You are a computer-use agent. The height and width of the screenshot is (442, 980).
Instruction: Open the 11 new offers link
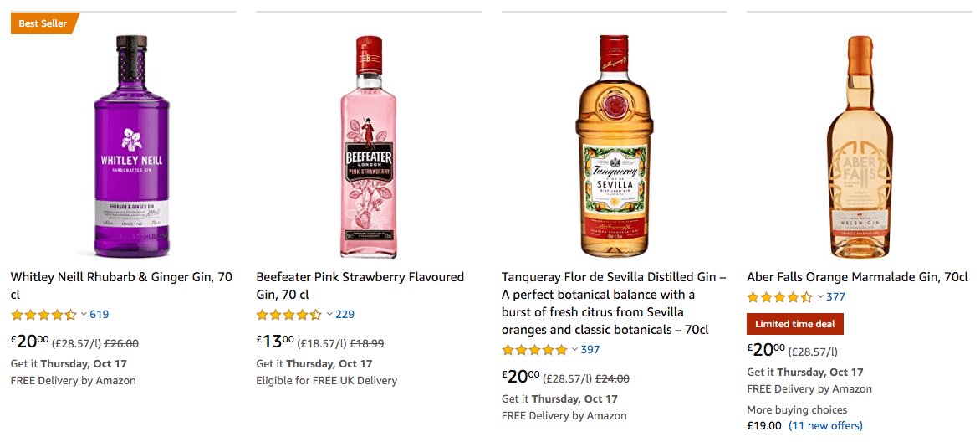825,425
